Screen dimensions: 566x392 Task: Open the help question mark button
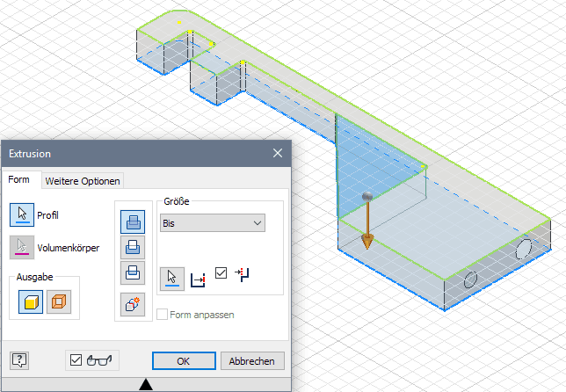pyautogui.click(x=18, y=359)
